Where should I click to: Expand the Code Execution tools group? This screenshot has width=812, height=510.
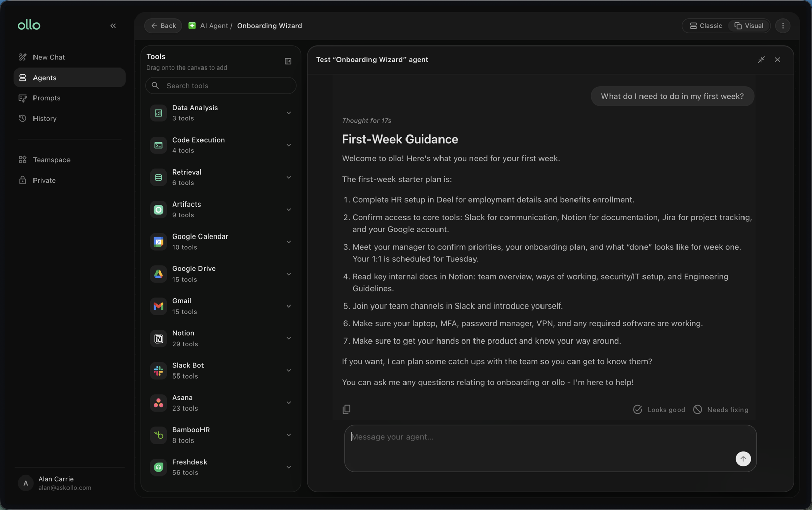tap(289, 145)
